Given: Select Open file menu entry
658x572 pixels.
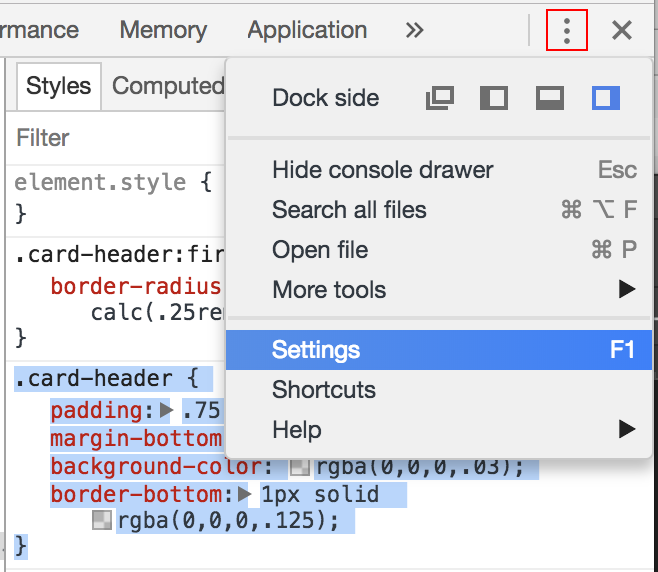Looking at the screenshot, I should [x=439, y=250].
